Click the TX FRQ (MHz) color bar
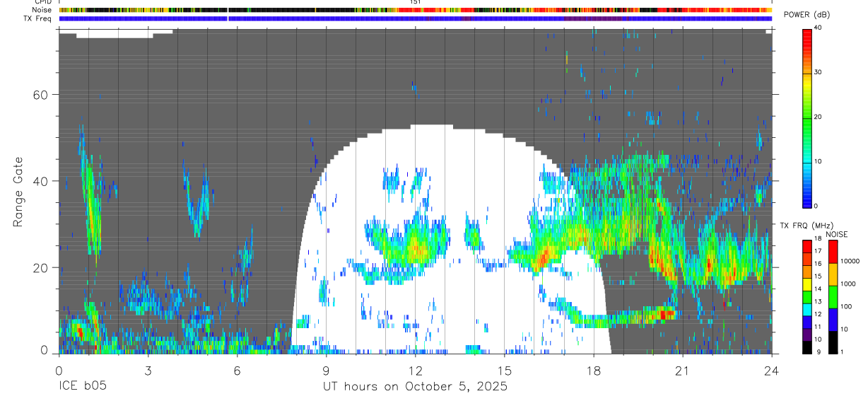The image size is (868, 401). tap(807, 296)
